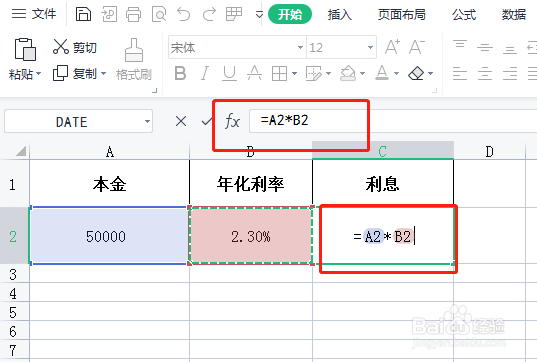537x362 pixels.
Task: Switch to the 公式 tab
Action: pos(464,14)
